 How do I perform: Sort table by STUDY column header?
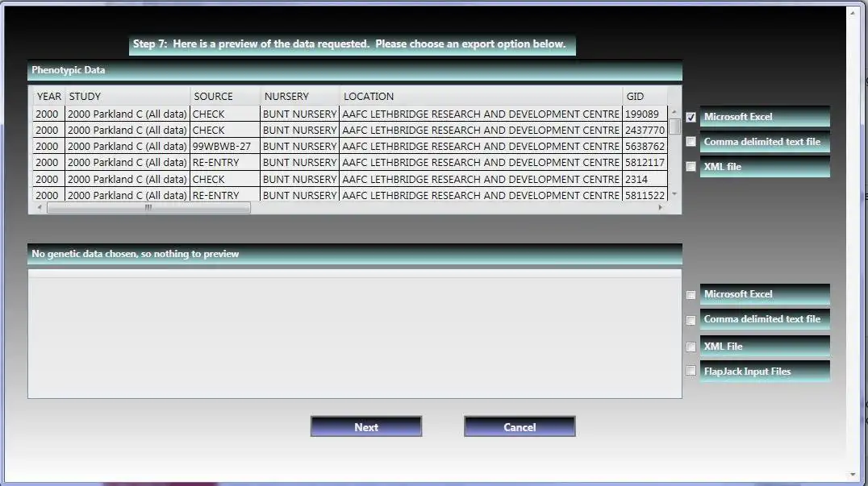127,96
